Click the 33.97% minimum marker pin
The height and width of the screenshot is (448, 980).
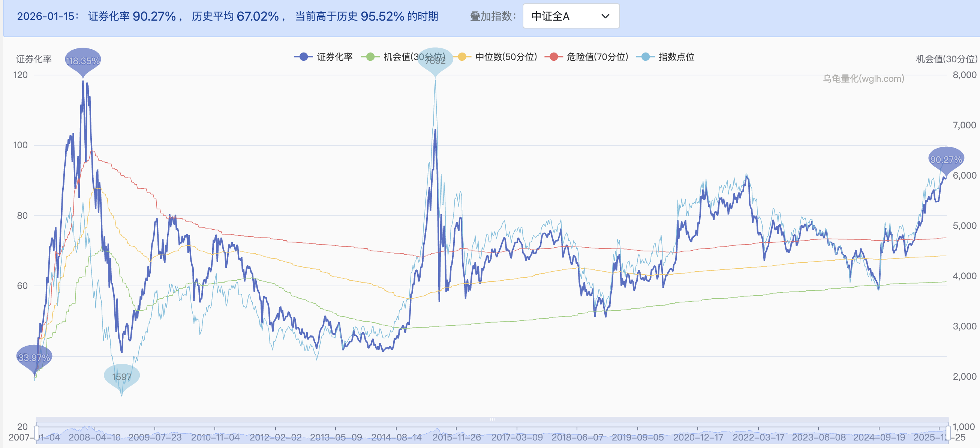click(x=34, y=357)
